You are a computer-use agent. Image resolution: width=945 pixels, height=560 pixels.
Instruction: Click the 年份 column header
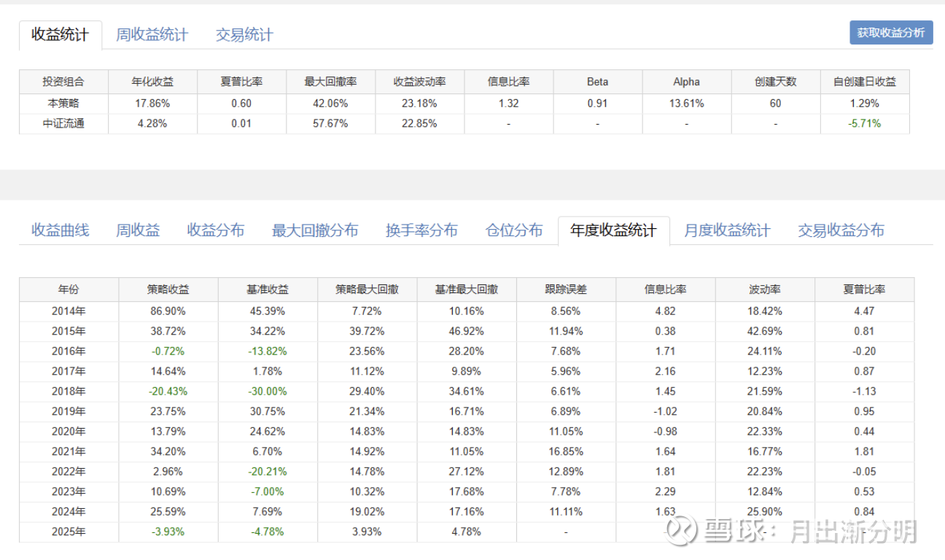click(69, 289)
